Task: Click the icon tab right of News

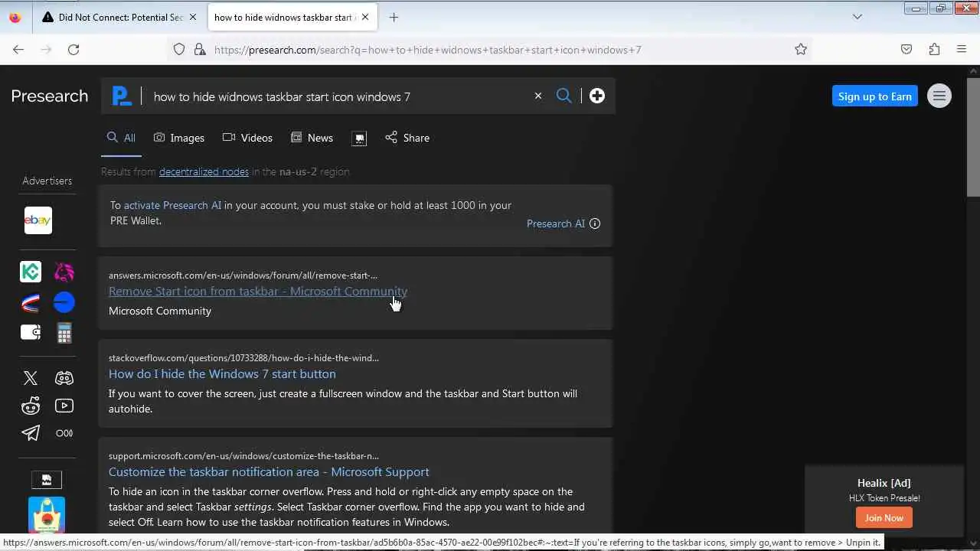Action: 359,138
